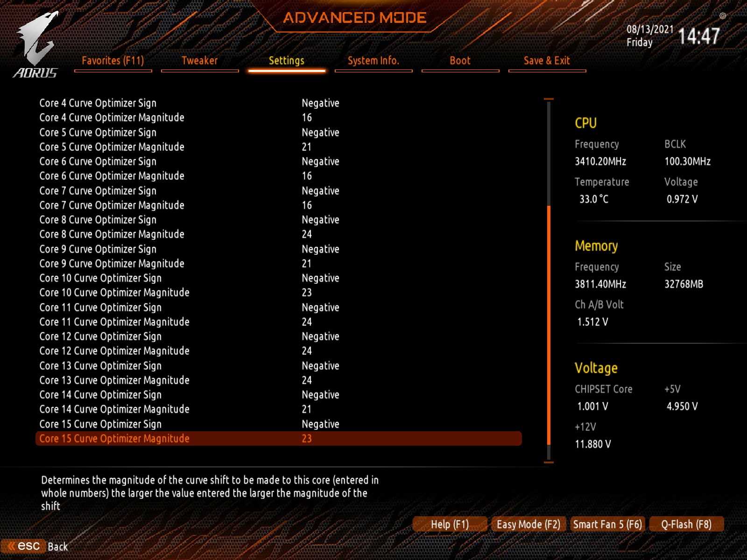747x560 pixels.
Task: Select Core 10 Curve Optimizer Magnitude row
Action: 279,293
